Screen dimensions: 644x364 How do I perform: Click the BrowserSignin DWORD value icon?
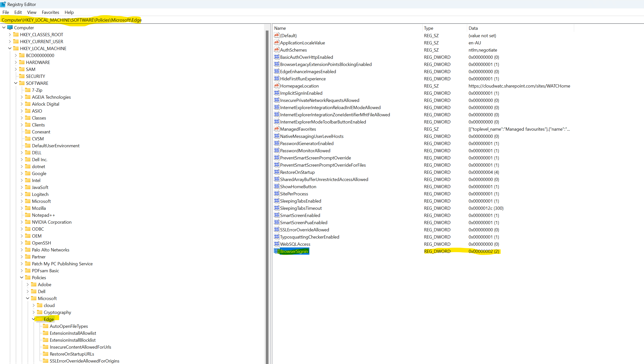(x=276, y=251)
